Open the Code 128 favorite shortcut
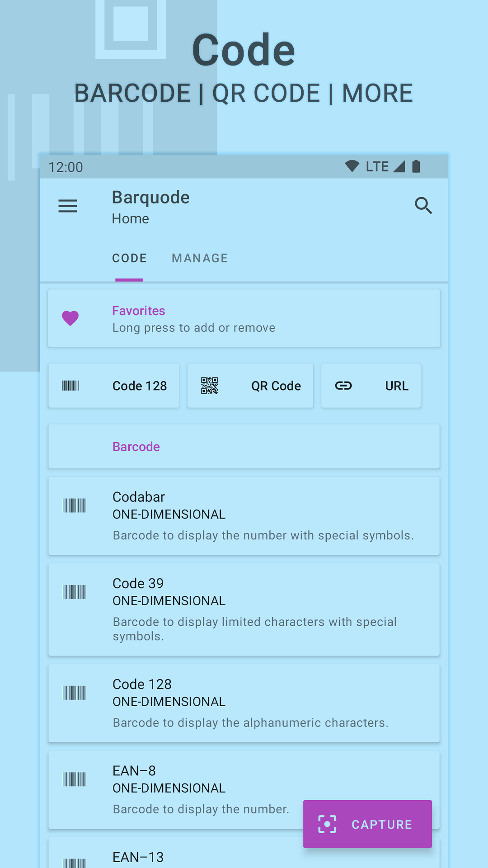This screenshot has width=488, height=868. click(114, 386)
